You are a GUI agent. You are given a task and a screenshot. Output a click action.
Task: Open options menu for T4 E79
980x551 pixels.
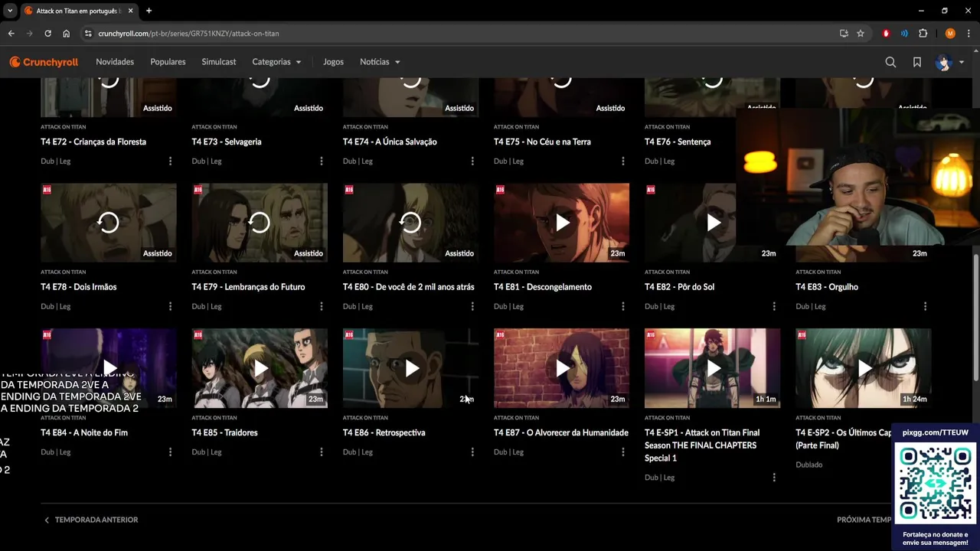[321, 306]
